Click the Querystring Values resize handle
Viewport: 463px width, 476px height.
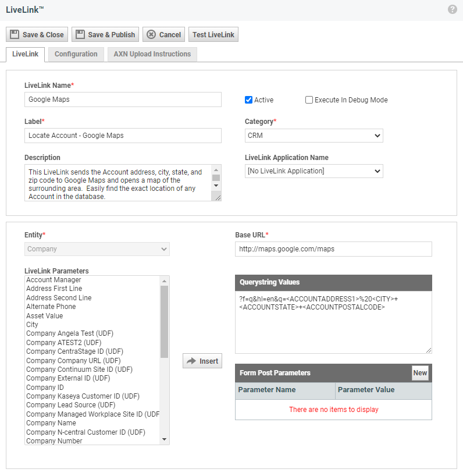pos(429,350)
